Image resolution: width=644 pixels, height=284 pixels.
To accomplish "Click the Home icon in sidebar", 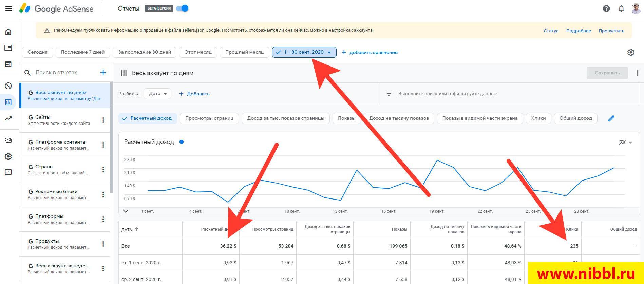I will click(8, 32).
